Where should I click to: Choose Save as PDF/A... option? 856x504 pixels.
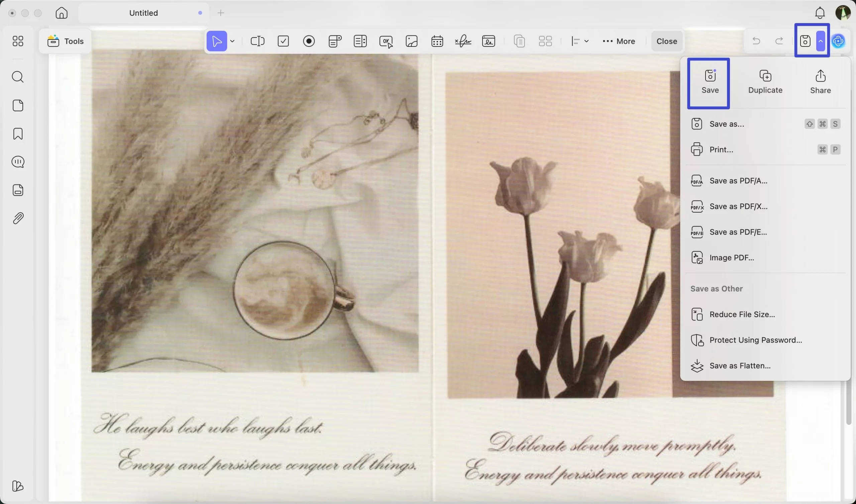(738, 181)
